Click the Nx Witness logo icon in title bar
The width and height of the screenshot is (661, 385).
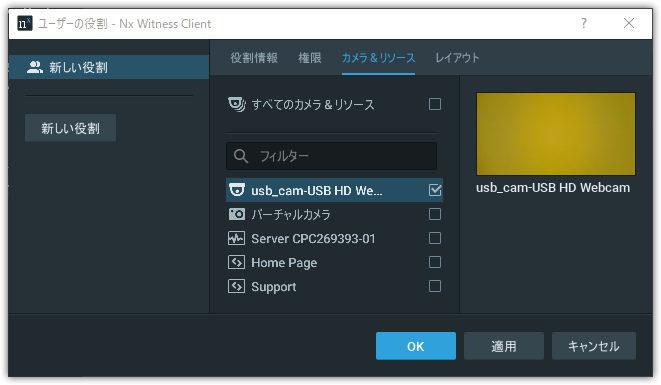coord(24,23)
